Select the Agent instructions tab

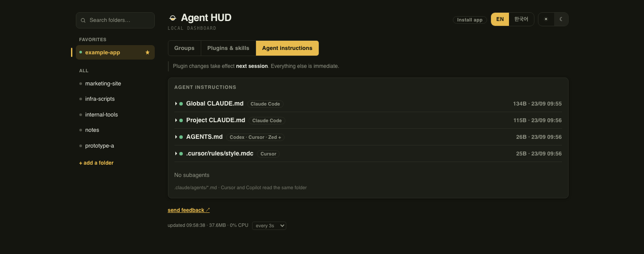pyautogui.click(x=287, y=48)
